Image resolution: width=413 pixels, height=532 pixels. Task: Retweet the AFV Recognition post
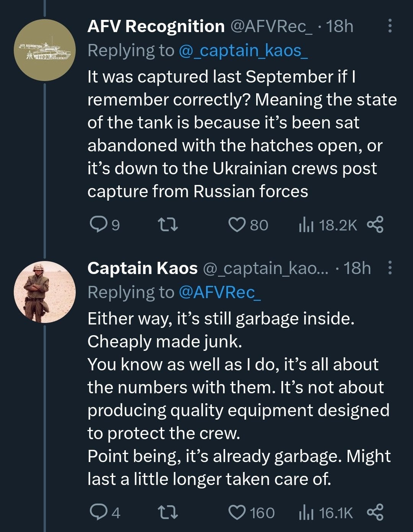coord(168,225)
